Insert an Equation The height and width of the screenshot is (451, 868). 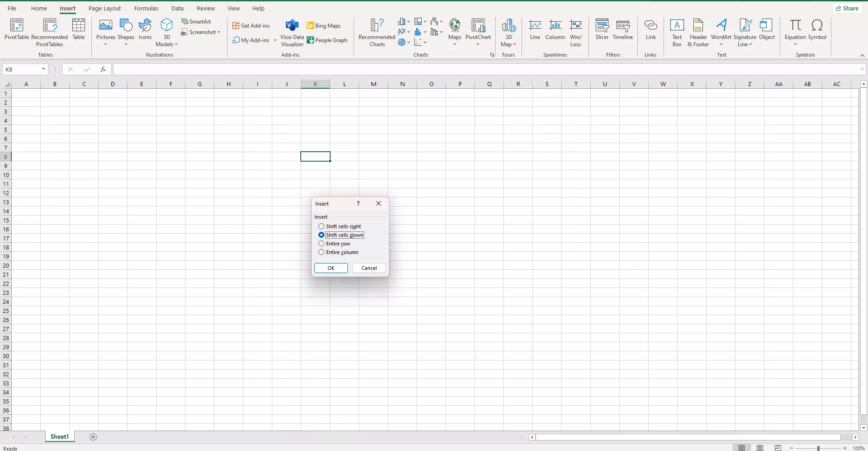795,32
